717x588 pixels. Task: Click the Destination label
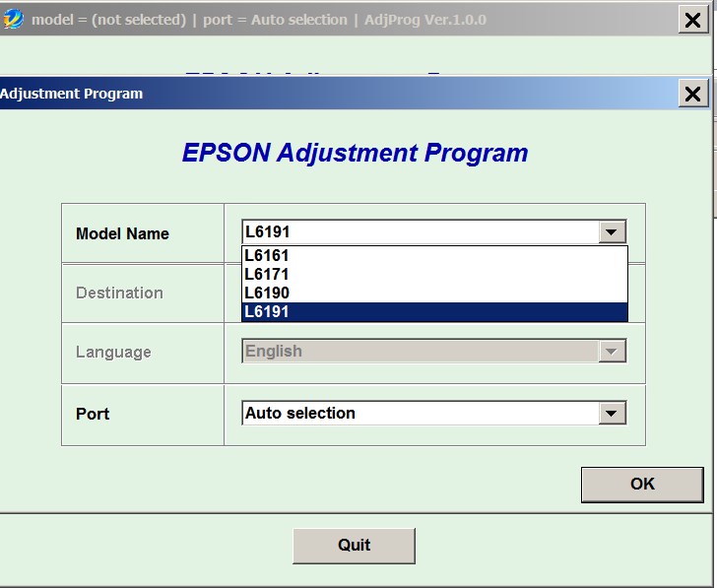(x=119, y=294)
